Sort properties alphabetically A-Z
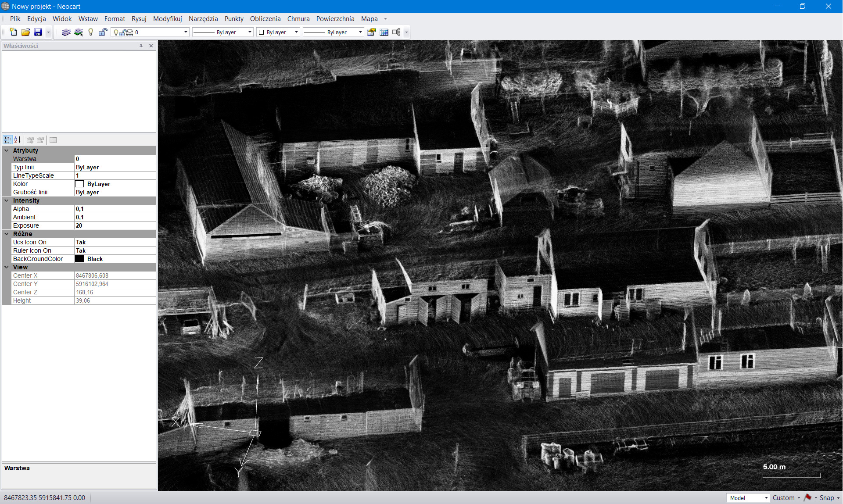The height and width of the screenshot is (504, 843). pos(18,140)
